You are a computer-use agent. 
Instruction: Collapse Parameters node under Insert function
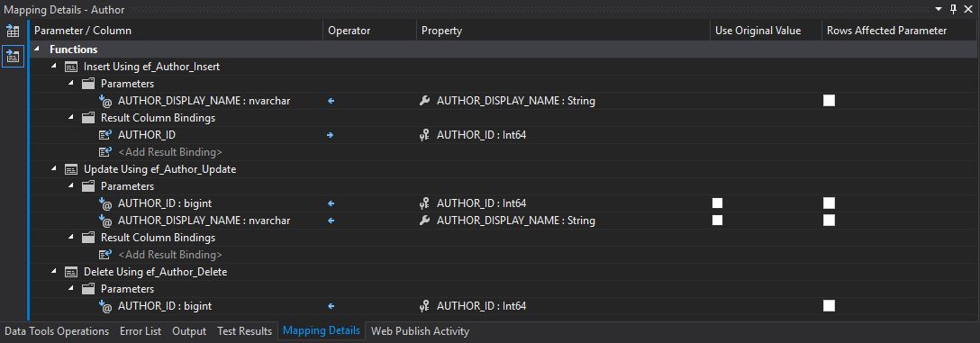tap(71, 83)
